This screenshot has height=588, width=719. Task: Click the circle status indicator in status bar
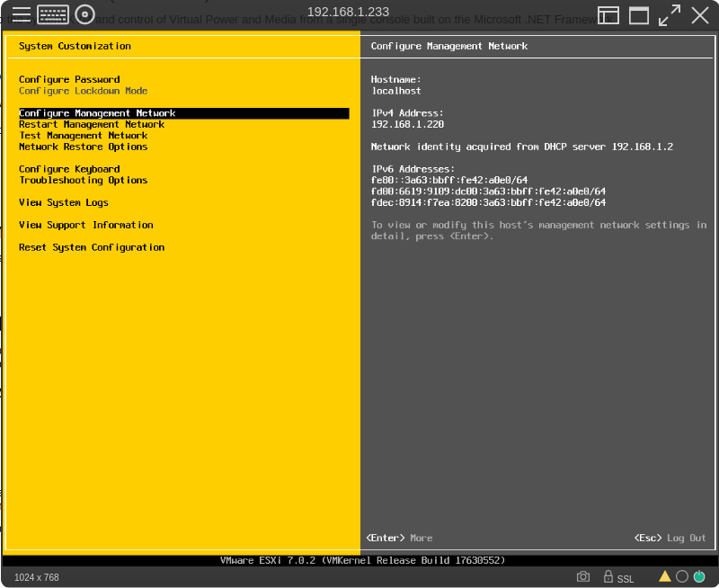682,576
